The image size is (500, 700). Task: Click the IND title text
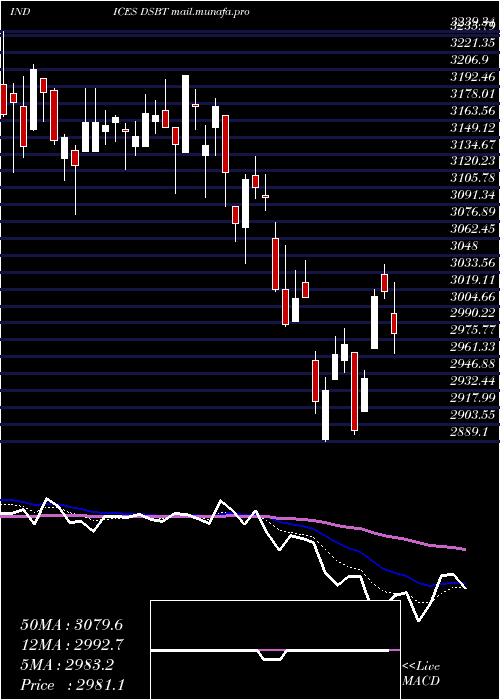click(20, 12)
